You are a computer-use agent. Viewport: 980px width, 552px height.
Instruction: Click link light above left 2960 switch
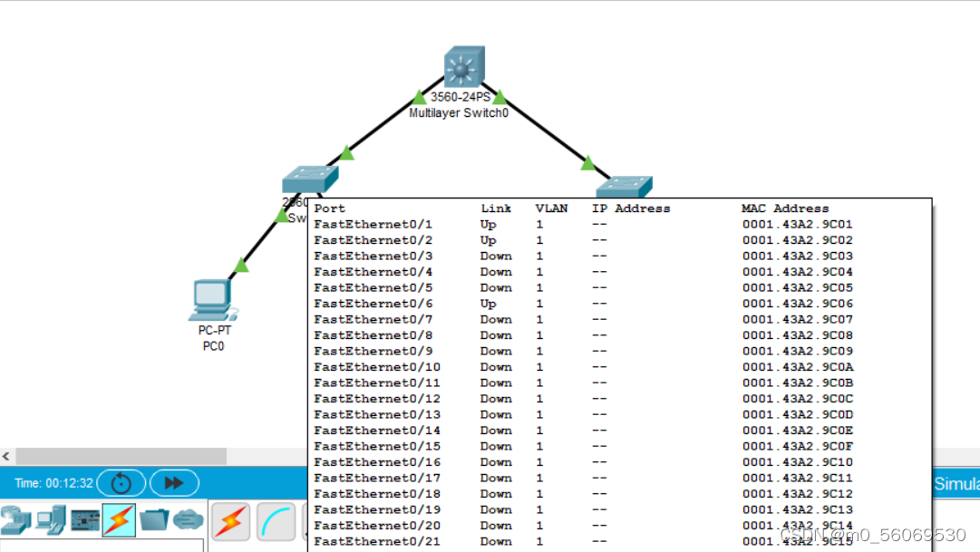[x=347, y=152]
